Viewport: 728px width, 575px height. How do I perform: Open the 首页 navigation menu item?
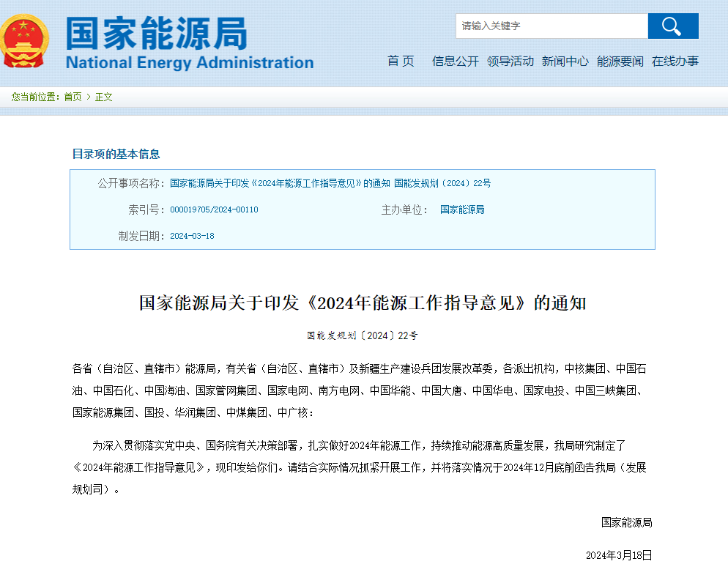(401, 62)
